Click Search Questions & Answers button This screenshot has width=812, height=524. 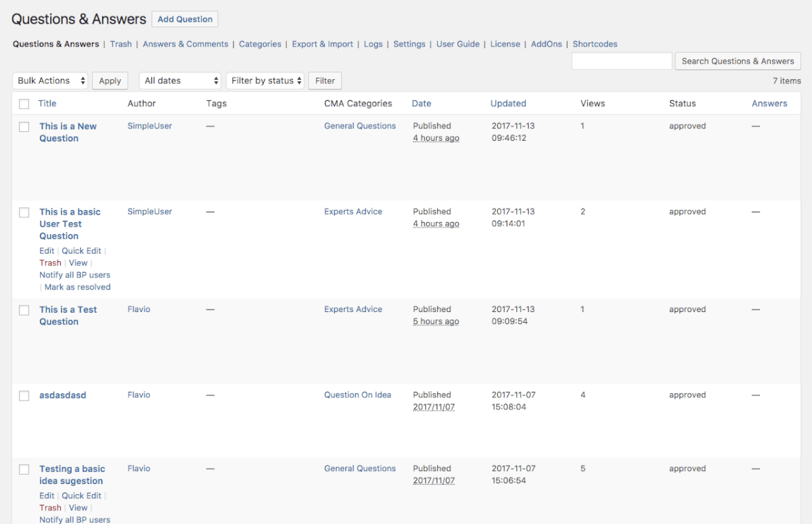click(738, 61)
